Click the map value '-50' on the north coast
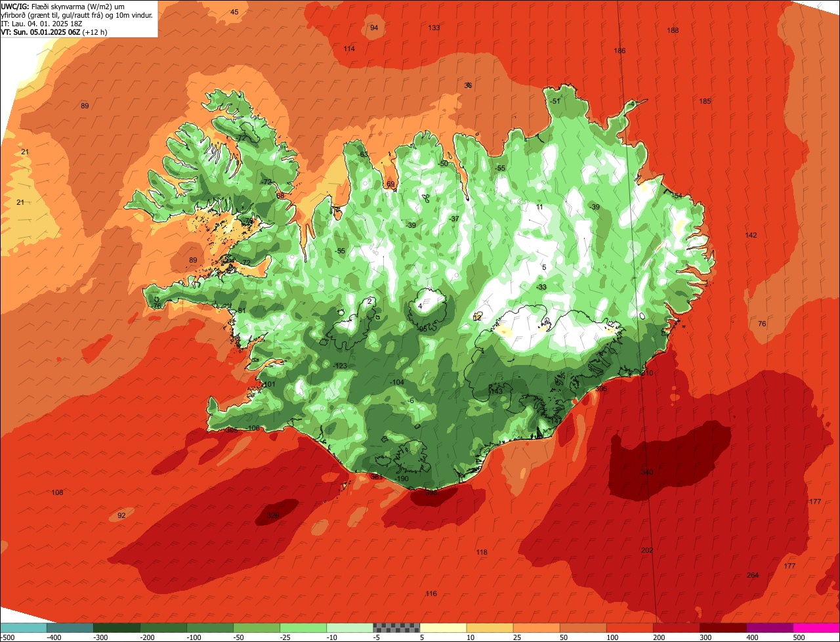 click(x=444, y=164)
